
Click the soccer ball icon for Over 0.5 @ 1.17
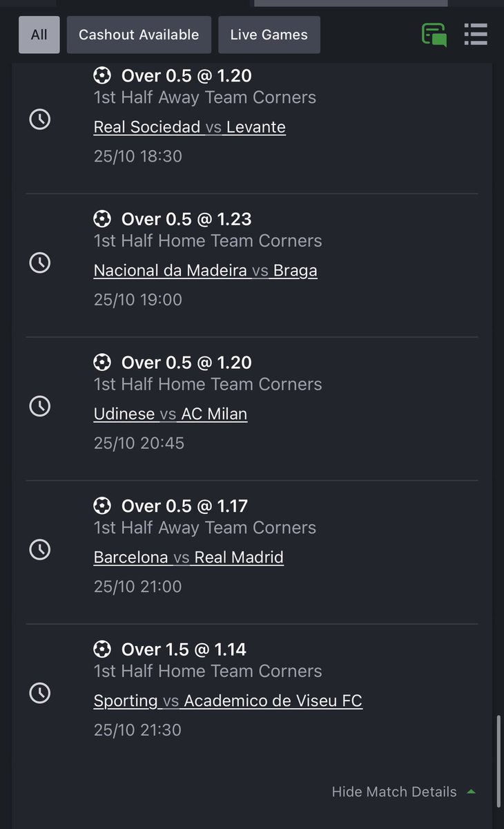[x=102, y=506]
